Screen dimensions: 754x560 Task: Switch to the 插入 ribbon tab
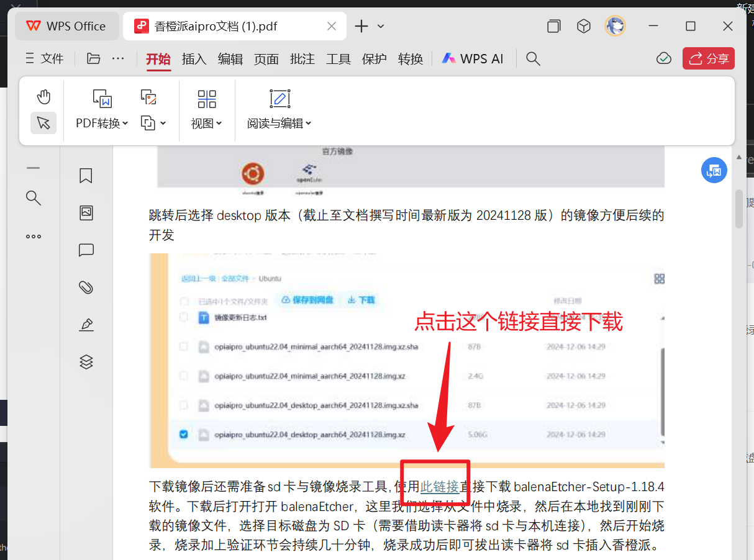194,59
